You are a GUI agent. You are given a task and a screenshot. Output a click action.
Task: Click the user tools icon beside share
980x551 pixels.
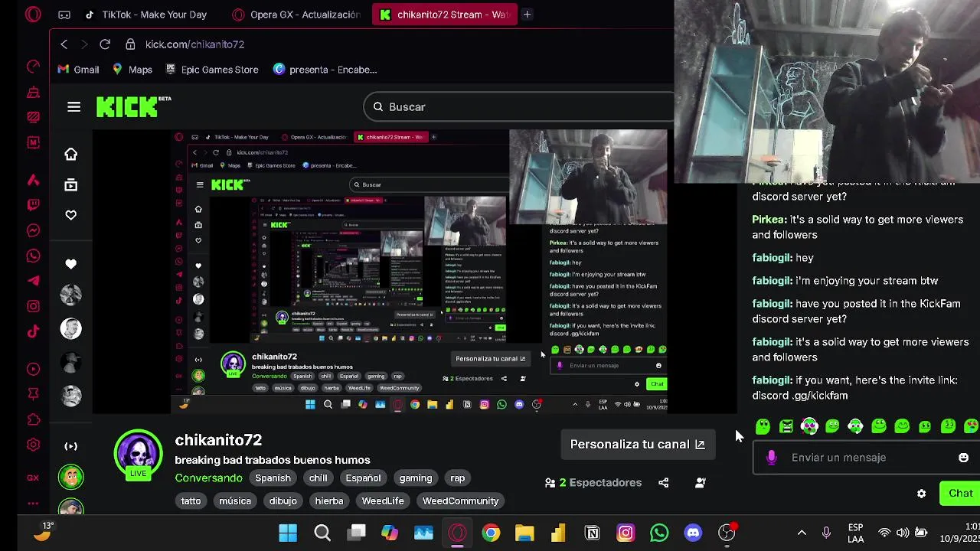click(700, 483)
